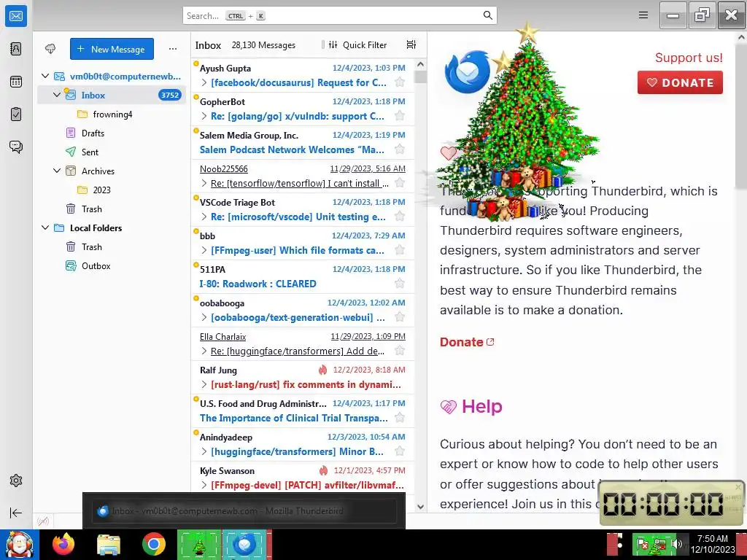Collapse the spaces toolbar arrow
The height and width of the screenshot is (560, 747).
click(x=16, y=513)
